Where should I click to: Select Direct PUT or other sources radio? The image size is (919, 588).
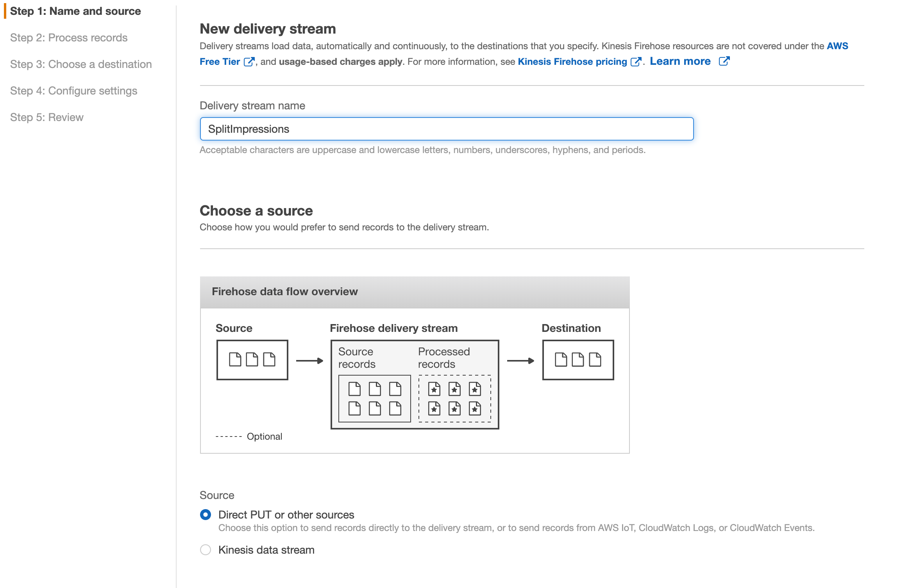(x=206, y=515)
